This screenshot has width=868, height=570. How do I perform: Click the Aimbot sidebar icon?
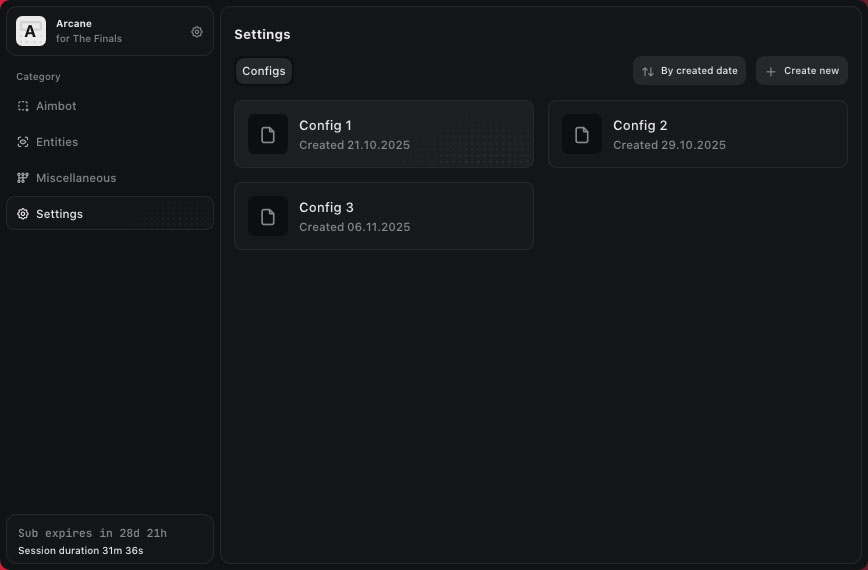tap(23, 106)
